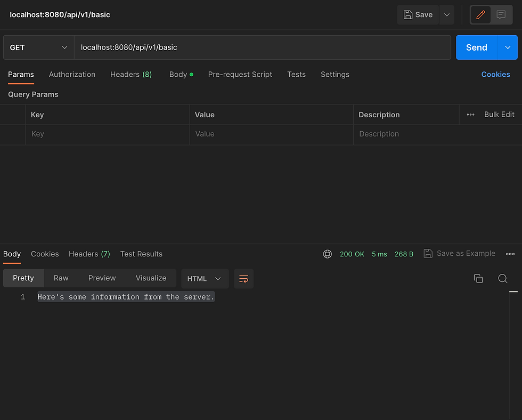Go to the Pre-request Script tab
522x420 pixels.
point(240,75)
